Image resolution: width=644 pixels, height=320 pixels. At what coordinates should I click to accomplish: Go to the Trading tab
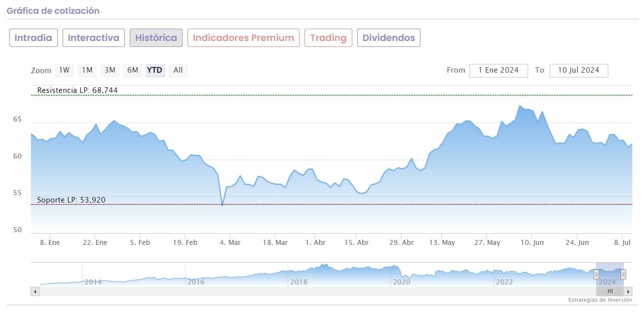pyautogui.click(x=328, y=38)
